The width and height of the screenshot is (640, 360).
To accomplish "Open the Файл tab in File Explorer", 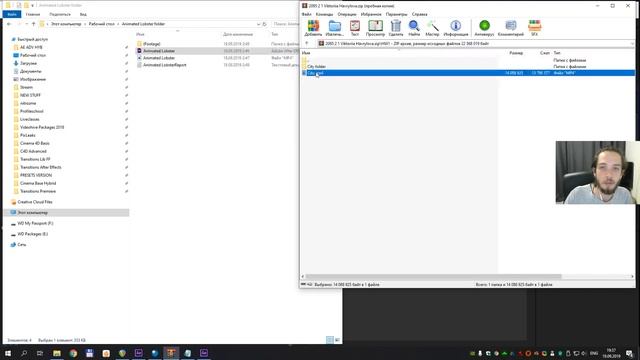I will point(12,14).
